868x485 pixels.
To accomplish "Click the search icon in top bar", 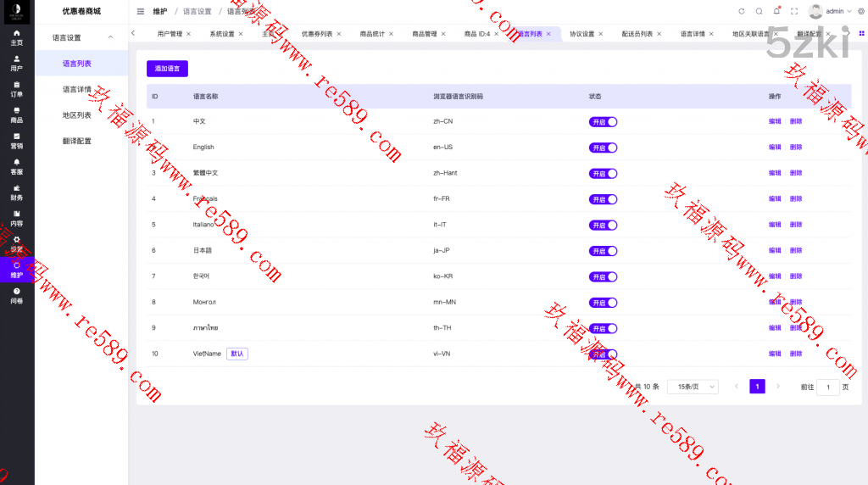I will coord(759,11).
